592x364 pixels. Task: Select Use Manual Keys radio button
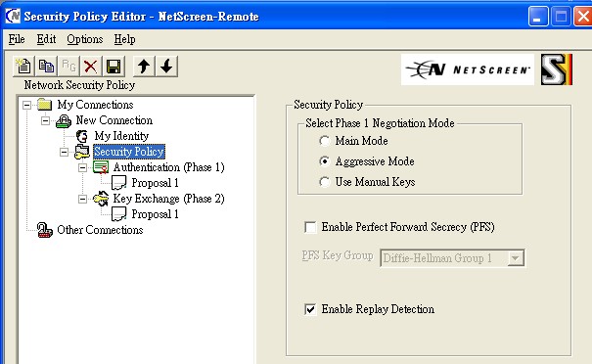coord(324,182)
